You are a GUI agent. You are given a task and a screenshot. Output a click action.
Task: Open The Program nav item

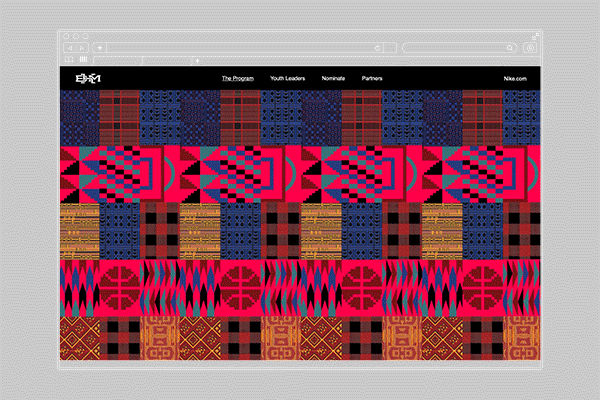coord(238,78)
